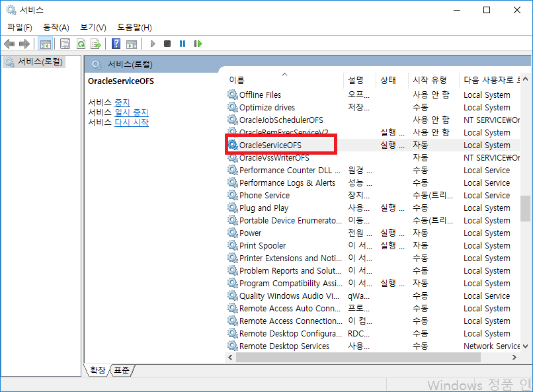Viewport: 533px width, 392px height.
Task: Select Problem Reports and Solutions service
Action: [373, 271]
